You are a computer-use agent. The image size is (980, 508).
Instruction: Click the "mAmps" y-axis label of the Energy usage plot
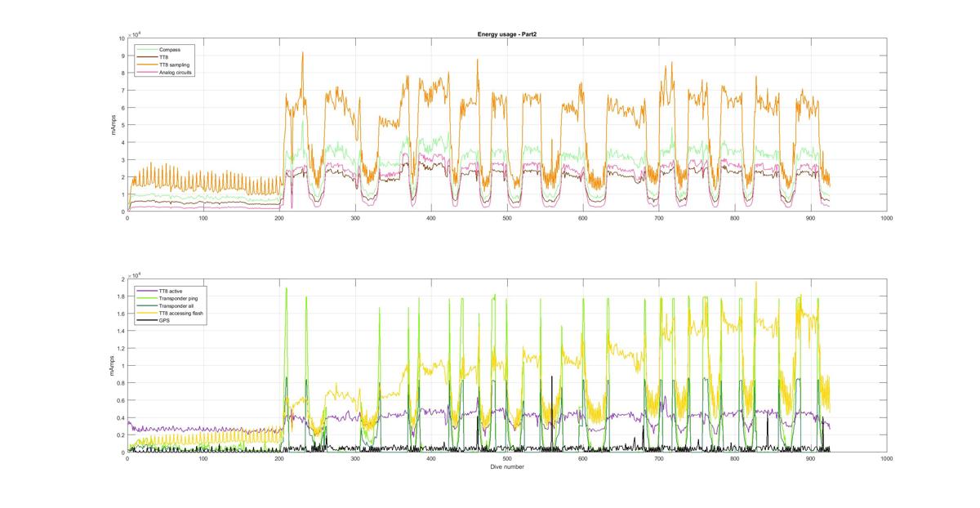tap(115, 125)
